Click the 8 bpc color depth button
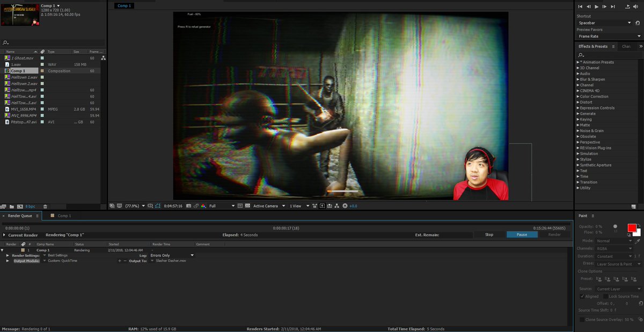Viewport: 644px width, 332px height. coord(30,206)
